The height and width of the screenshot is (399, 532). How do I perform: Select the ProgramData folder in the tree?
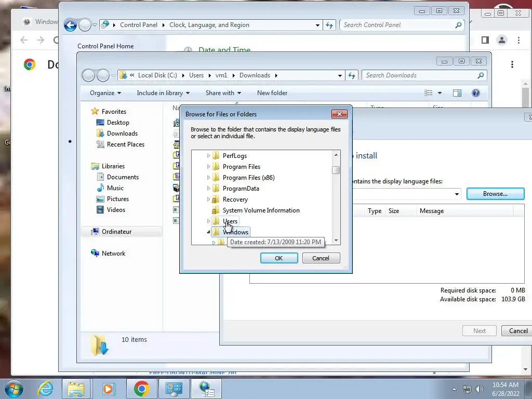(241, 188)
